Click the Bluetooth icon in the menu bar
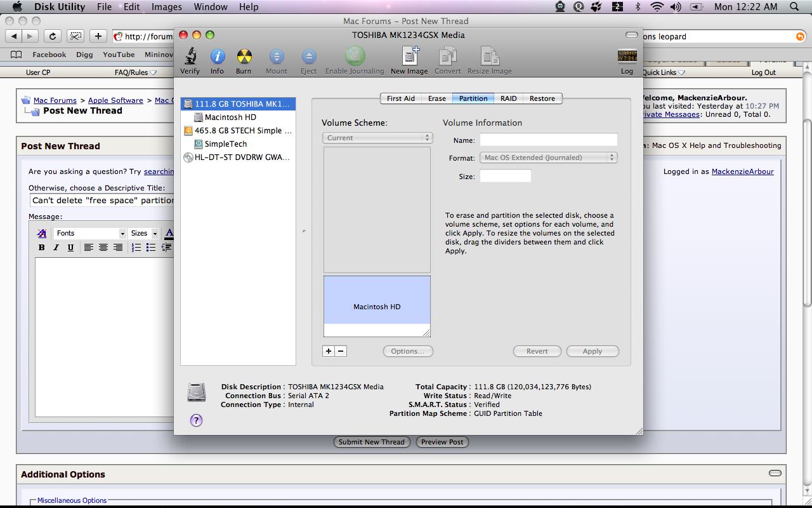The image size is (812, 508). coord(638,7)
